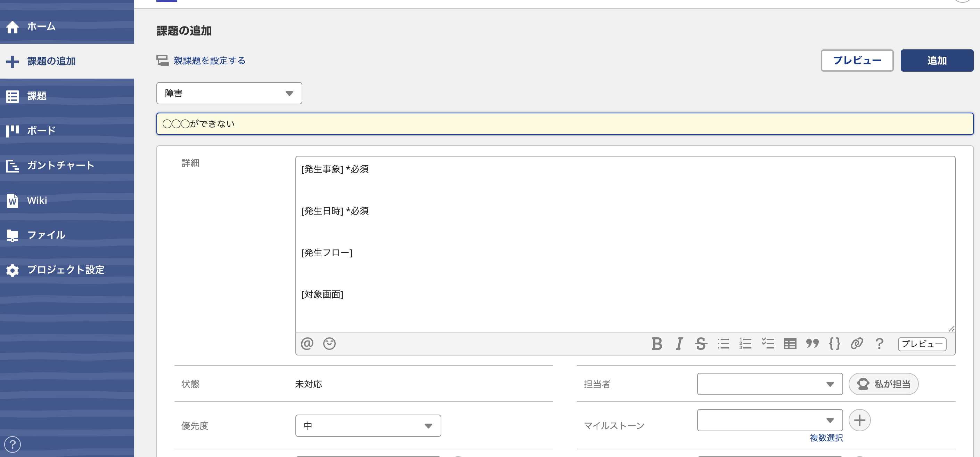
Task: Click the 私が担当 person icon
Action: click(x=863, y=384)
